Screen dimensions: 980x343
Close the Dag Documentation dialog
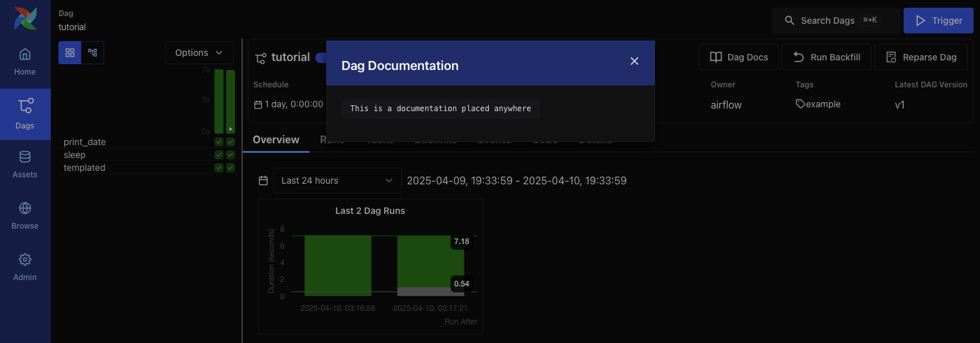click(634, 61)
